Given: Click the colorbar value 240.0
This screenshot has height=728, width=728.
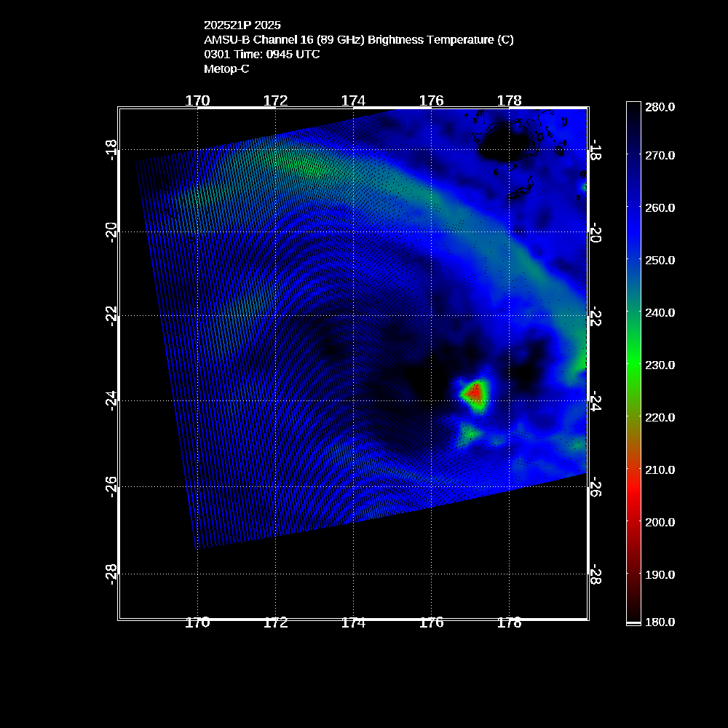Looking at the screenshot, I should 660,313.
